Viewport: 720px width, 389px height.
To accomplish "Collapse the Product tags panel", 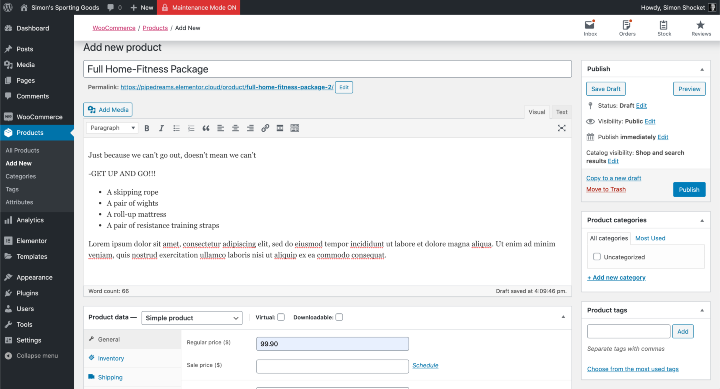I will coord(702,310).
